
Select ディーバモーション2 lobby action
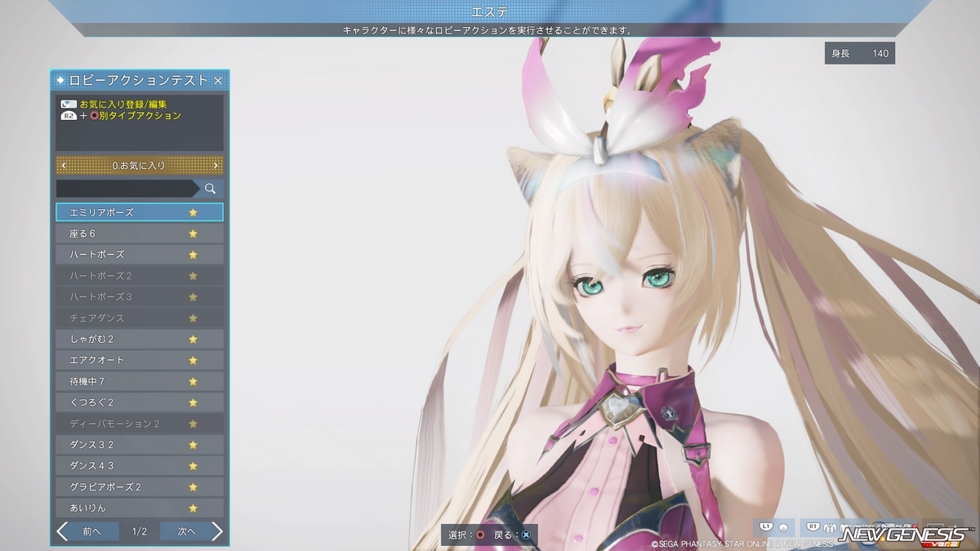[x=140, y=424]
